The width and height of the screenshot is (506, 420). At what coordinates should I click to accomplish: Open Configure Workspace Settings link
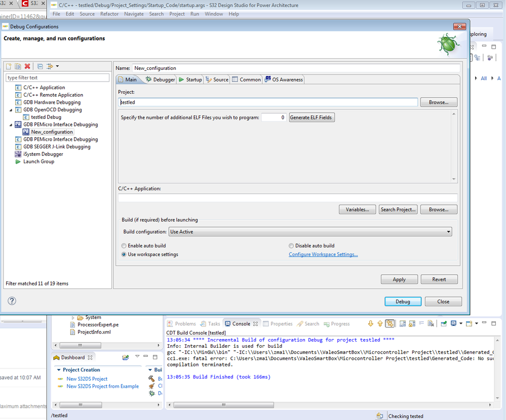(323, 255)
